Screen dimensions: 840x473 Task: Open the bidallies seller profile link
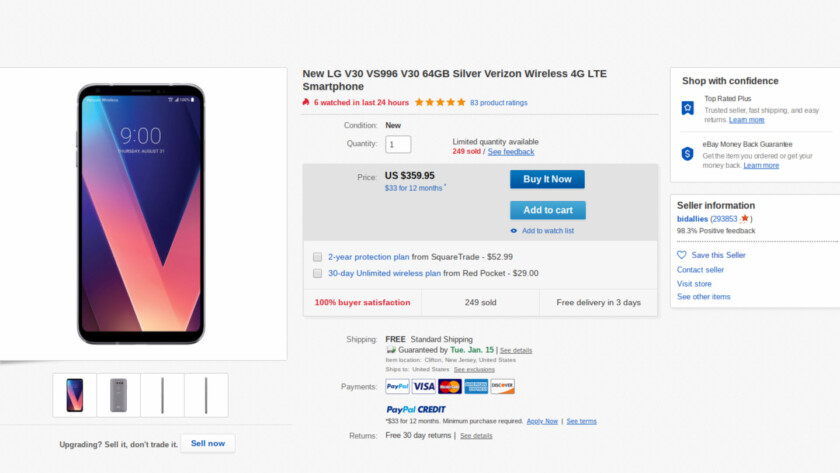point(692,218)
